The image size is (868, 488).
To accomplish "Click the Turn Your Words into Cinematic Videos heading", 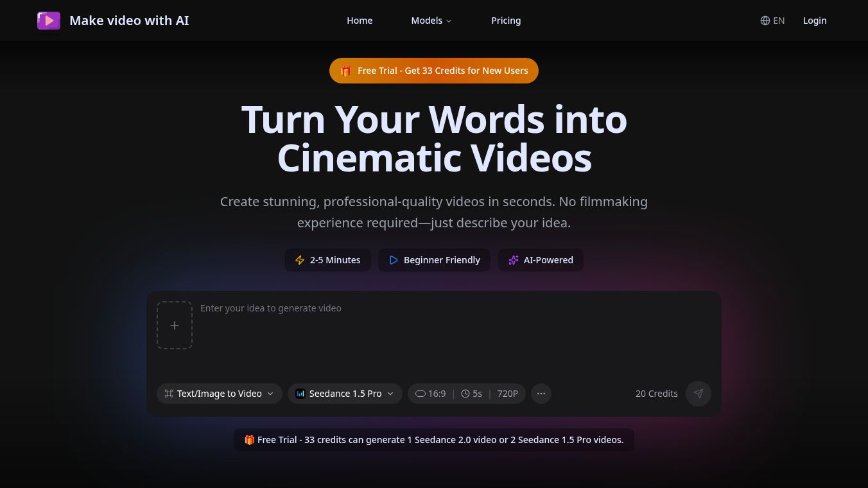I will point(434,139).
